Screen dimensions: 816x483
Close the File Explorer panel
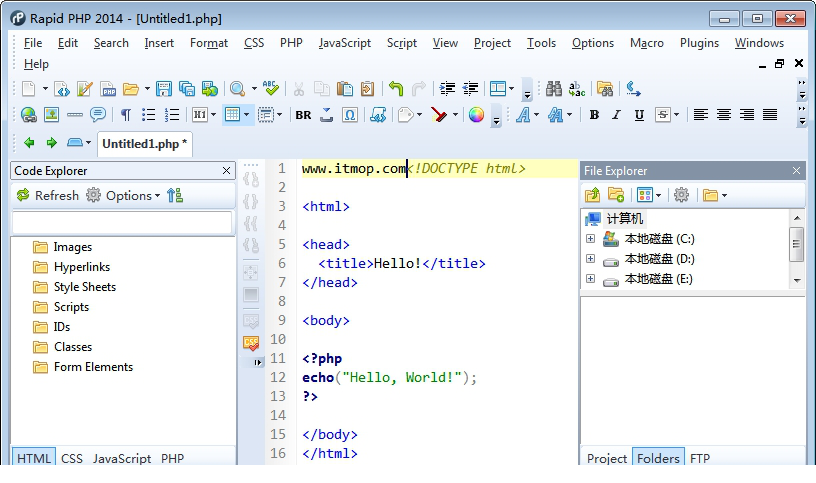(796, 171)
